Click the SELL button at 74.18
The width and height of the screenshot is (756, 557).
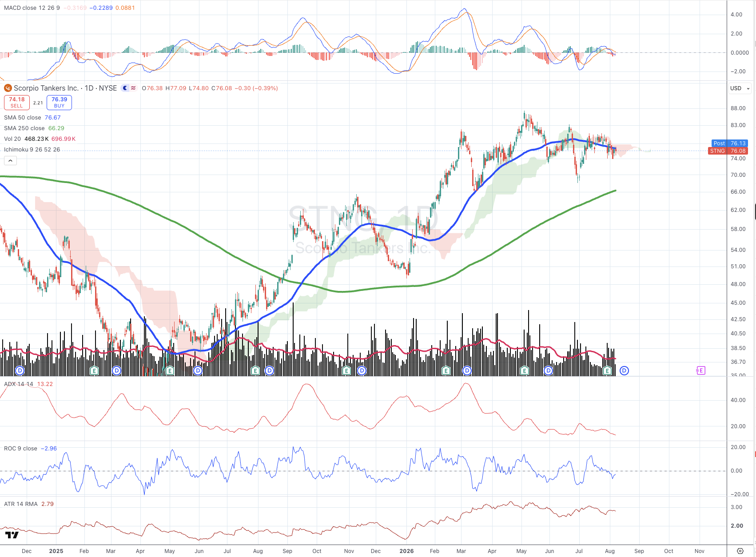click(x=17, y=103)
